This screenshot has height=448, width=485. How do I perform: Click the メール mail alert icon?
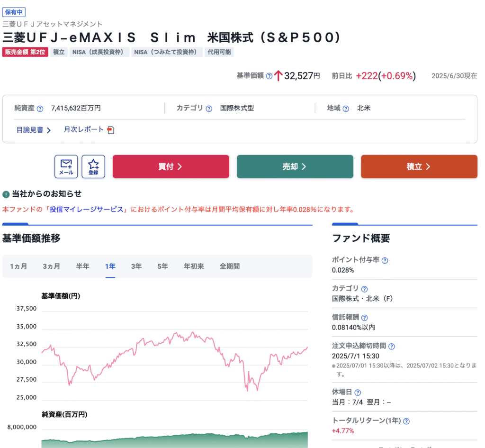coord(66,166)
